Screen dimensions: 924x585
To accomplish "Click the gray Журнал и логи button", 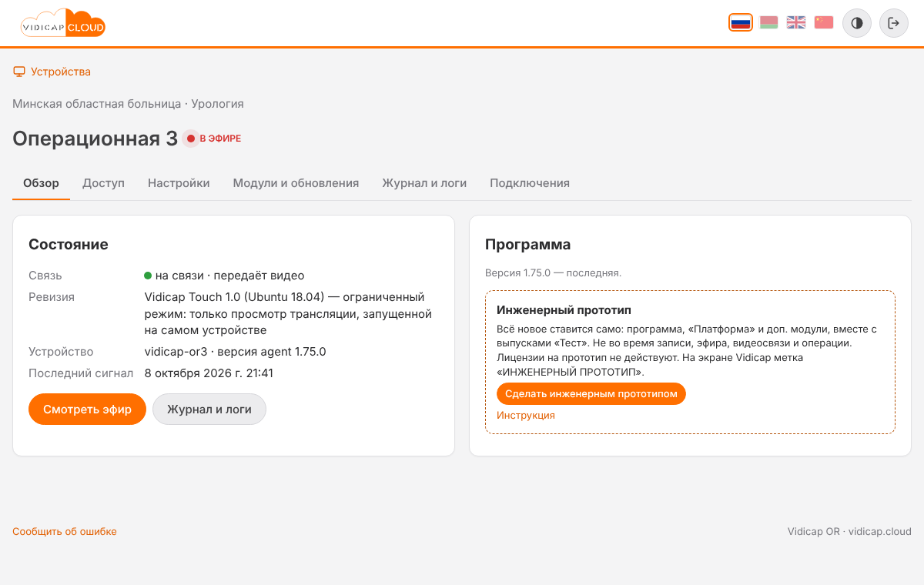I will point(209,409).
